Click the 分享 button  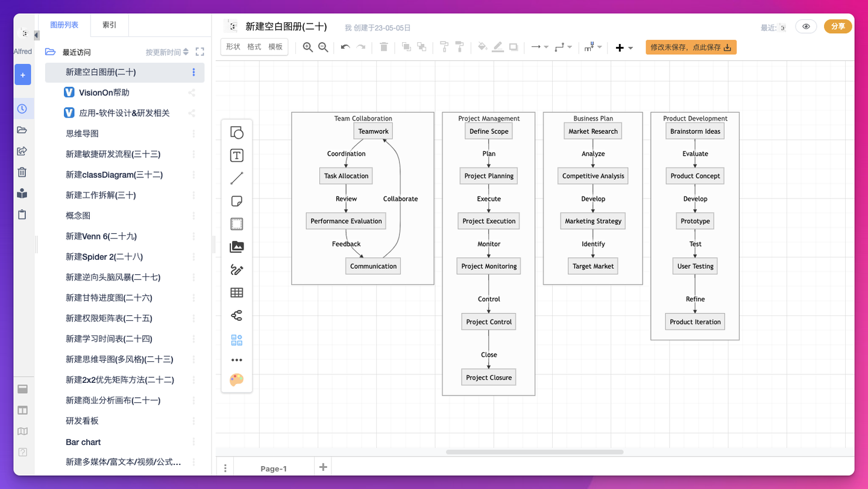[838, 26]
